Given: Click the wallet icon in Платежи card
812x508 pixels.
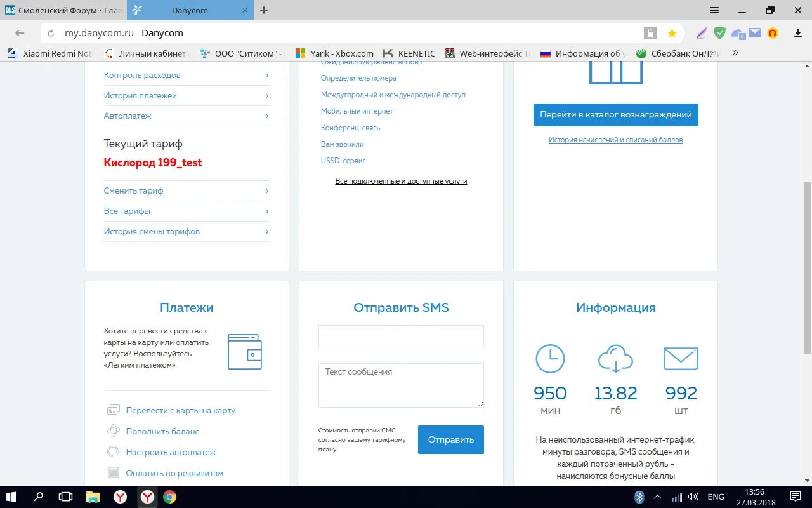Looking at the screenshot, I should pyautogui.click(x=245, y=352).
